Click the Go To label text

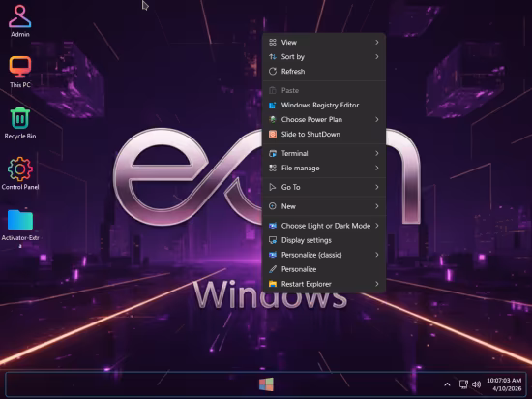291,187
